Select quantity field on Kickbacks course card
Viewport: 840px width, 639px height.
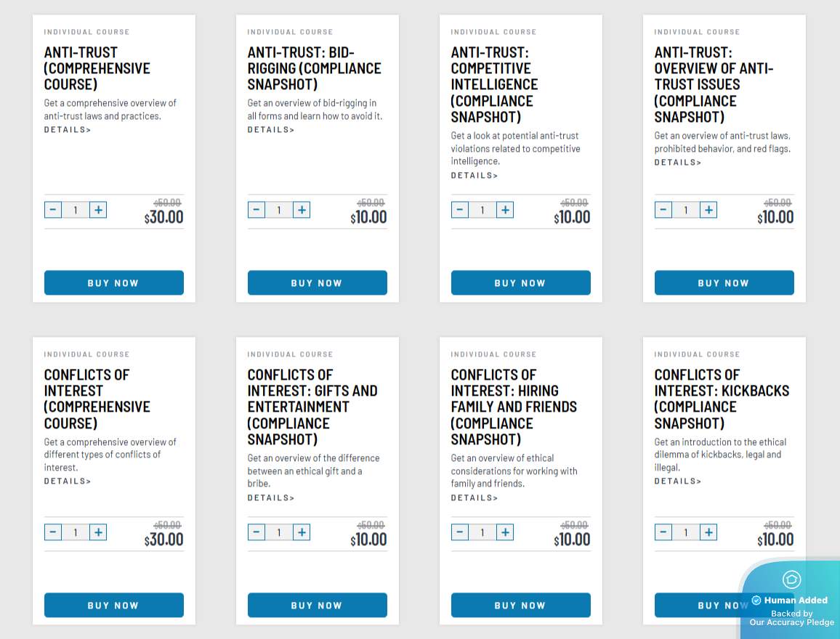pos(686,532)
